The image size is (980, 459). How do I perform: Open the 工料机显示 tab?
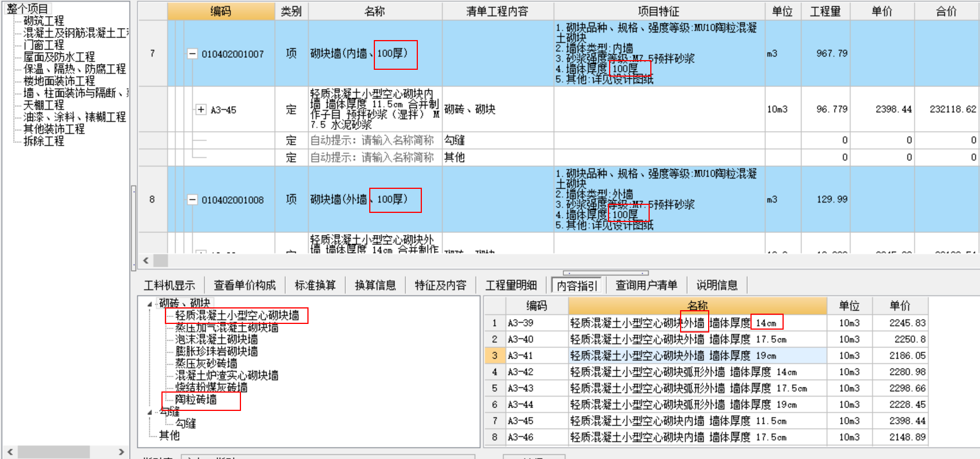[x=169, y=285]
